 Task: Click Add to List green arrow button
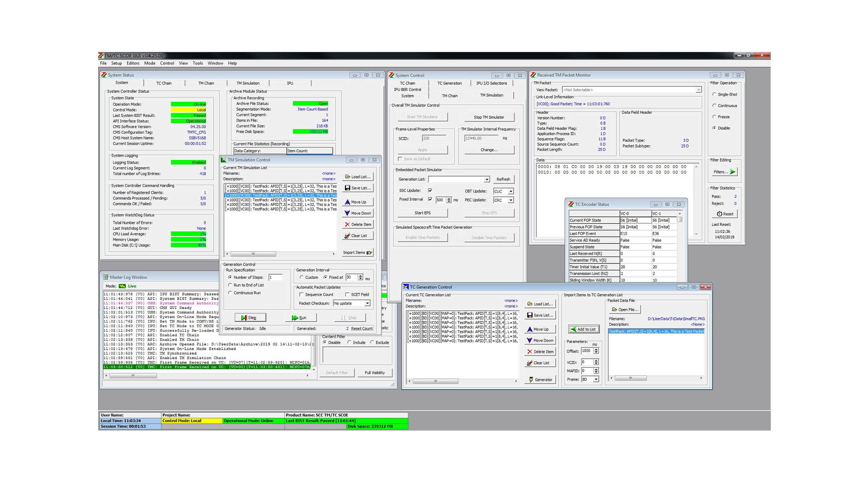click(584, 329)
